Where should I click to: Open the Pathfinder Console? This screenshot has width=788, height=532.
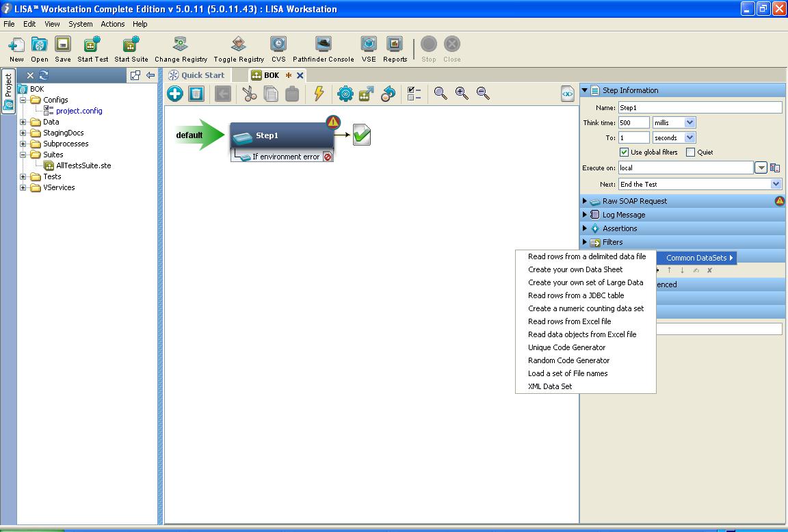coord(323,44)
